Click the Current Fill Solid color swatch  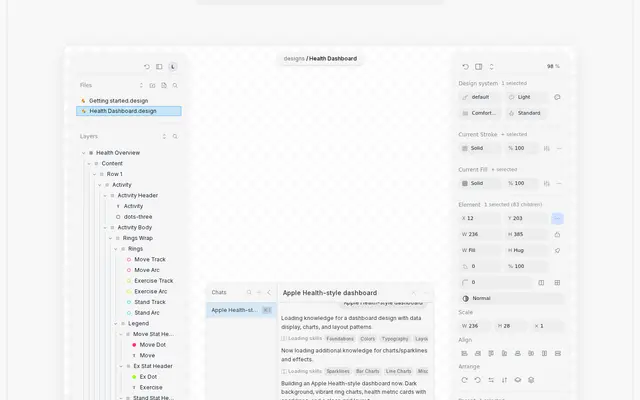point(464,183)
